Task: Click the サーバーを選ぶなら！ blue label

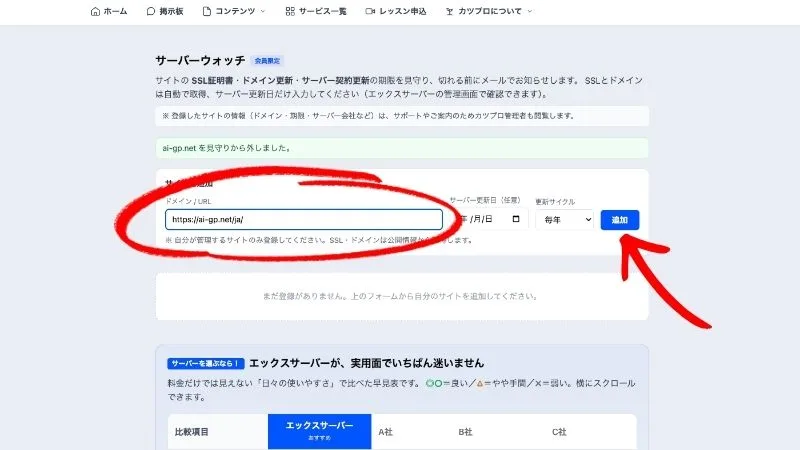Action: pyautogui.click(x=206, y=363)
